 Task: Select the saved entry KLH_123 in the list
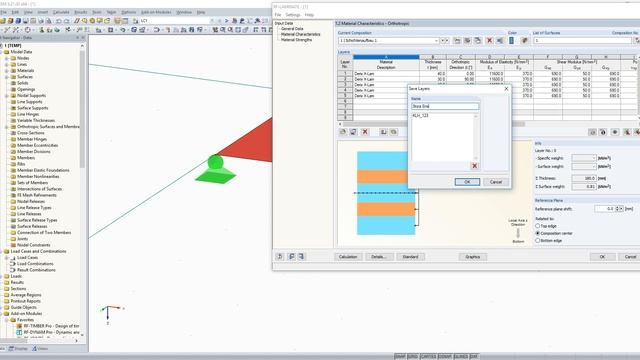pos(420,116)
